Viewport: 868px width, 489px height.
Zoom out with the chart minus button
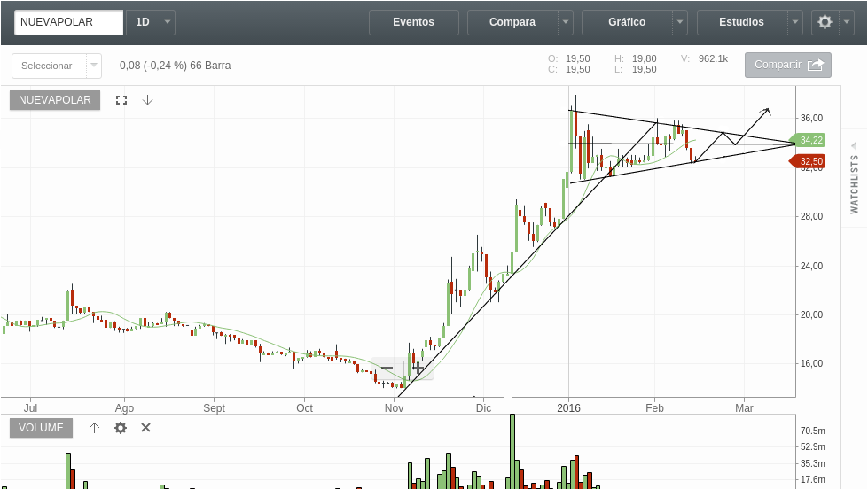click(x=387, y=368)
